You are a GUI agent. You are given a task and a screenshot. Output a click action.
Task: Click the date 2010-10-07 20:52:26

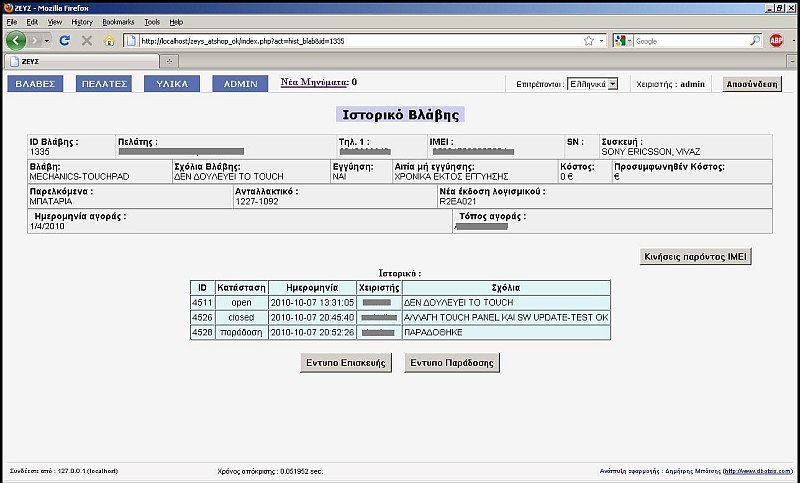(x=312, y=332)
